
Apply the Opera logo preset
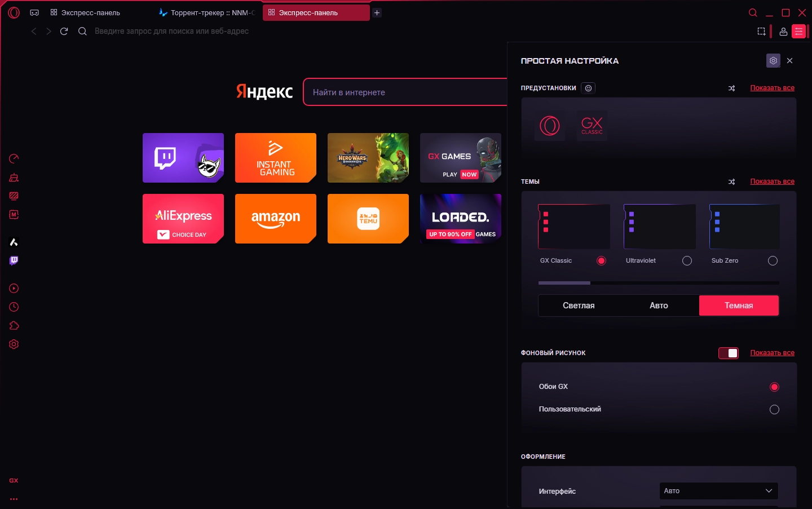coord(550,125)
